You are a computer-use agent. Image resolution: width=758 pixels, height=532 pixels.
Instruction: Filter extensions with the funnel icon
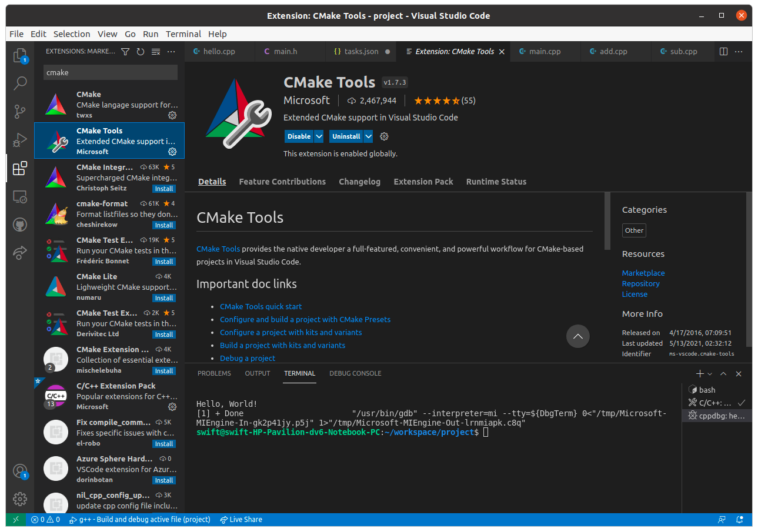(125, 52)
